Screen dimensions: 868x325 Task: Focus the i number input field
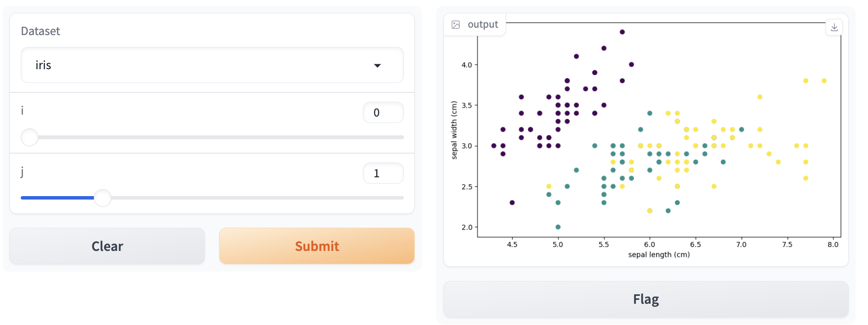coord(383,113)
